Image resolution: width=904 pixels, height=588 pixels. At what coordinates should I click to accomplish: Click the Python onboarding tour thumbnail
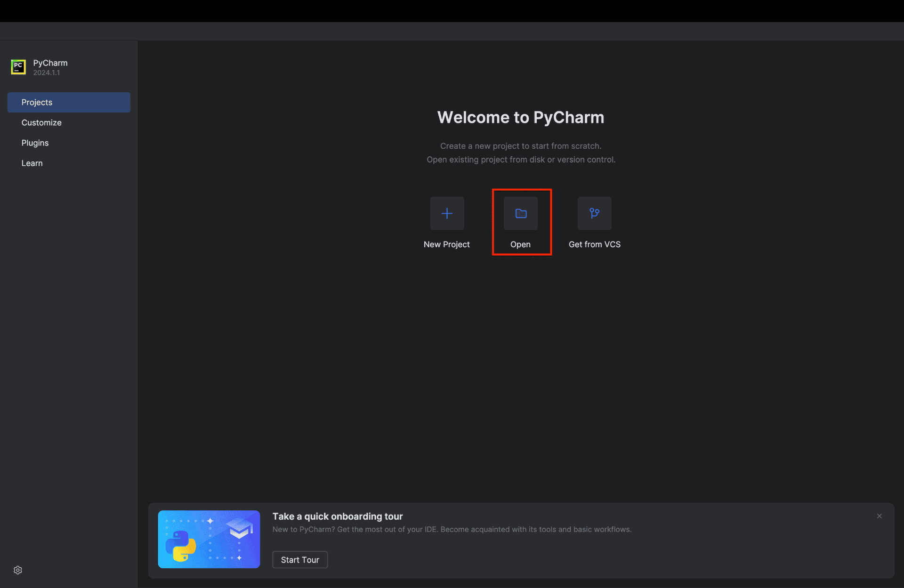(209, 539)
